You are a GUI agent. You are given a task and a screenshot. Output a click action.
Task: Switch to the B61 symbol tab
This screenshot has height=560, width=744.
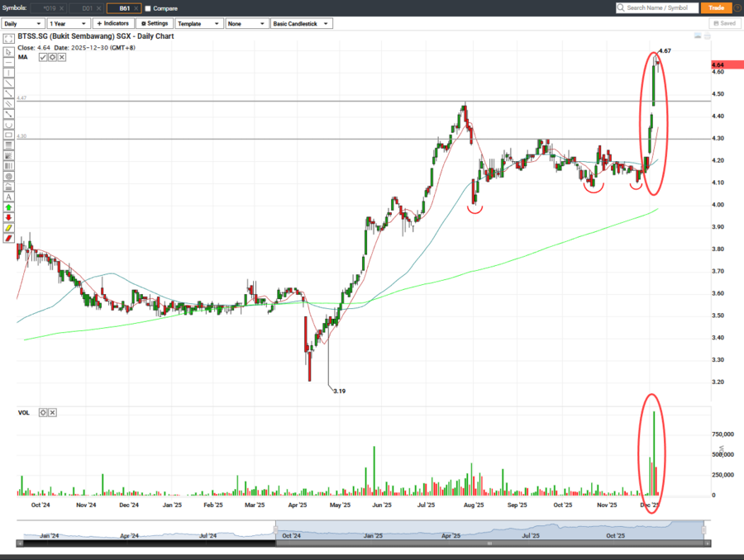(124, 8)
